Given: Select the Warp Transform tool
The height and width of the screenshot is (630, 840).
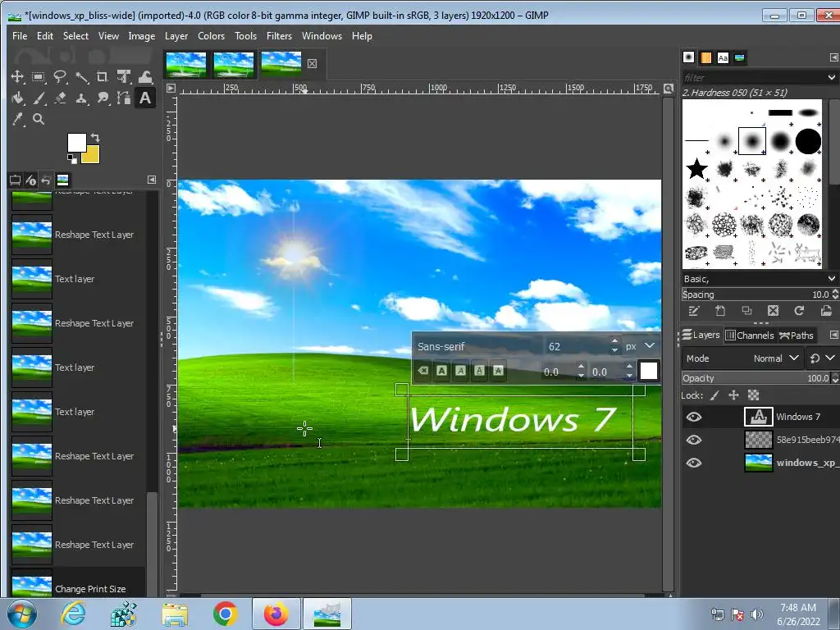Looking at the screenshot, I should pyautogui.click(x=145, y=76).
